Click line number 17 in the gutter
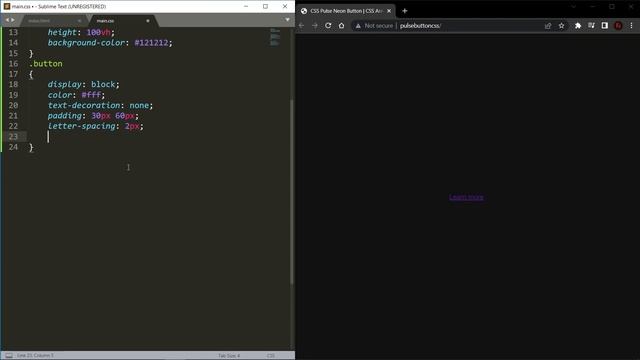 (13, 74)
